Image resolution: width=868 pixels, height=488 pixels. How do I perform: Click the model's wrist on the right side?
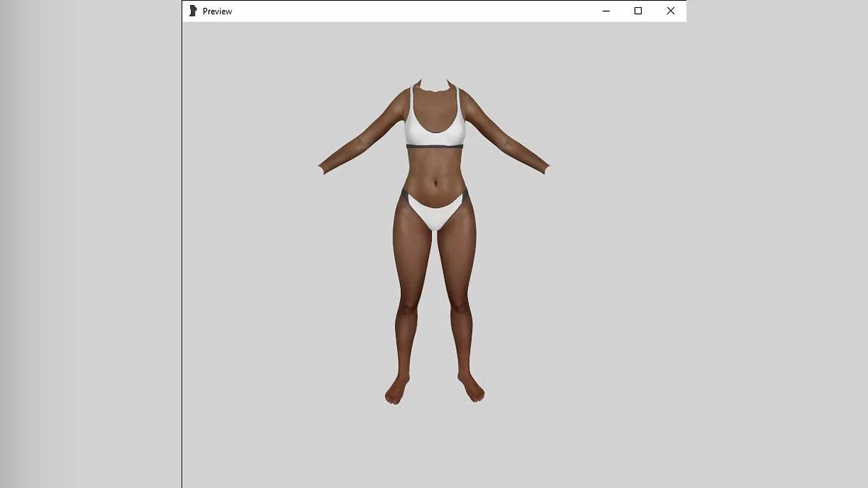(542, 168)
